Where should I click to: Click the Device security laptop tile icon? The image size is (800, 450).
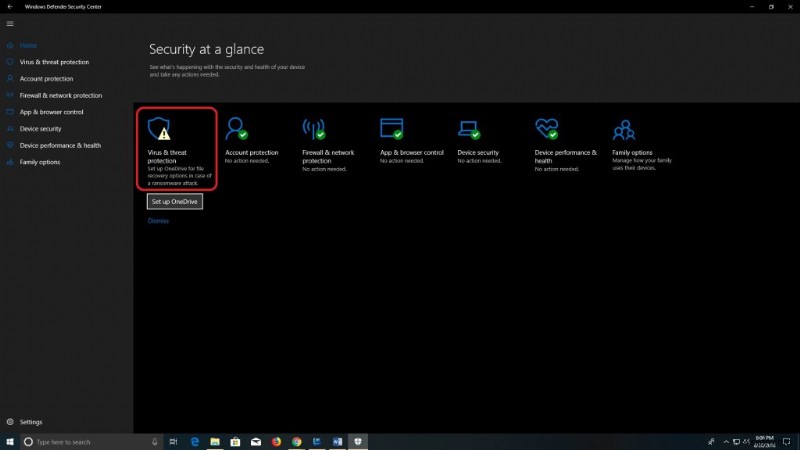[x=469, y=130]
